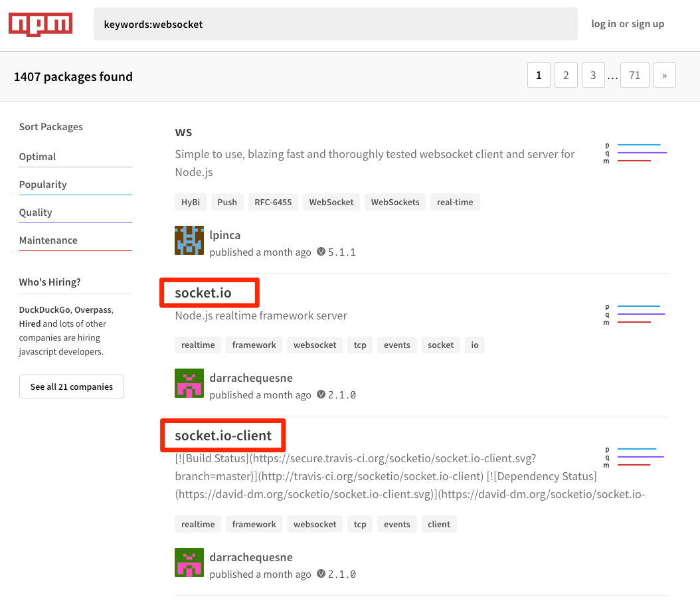The height and width of the screenshot is (603, 700).
Task: Click the socket.io-client score bars
Action: pos(636,457)
